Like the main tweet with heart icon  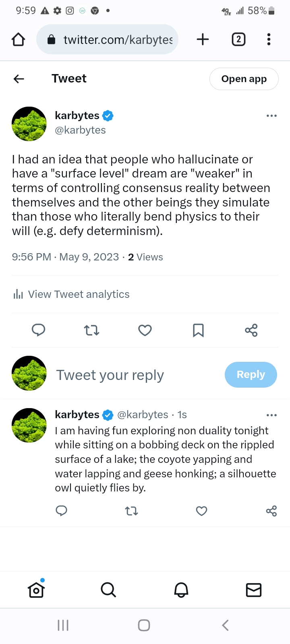(145, 330)
